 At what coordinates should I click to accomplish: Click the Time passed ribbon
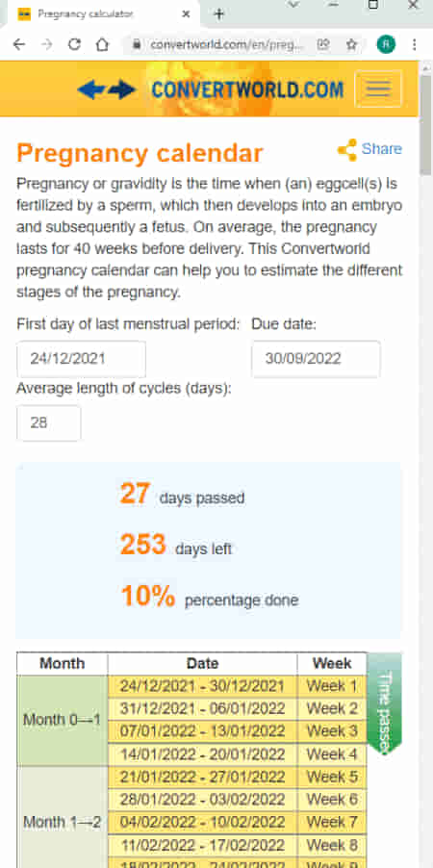point(385,703)
